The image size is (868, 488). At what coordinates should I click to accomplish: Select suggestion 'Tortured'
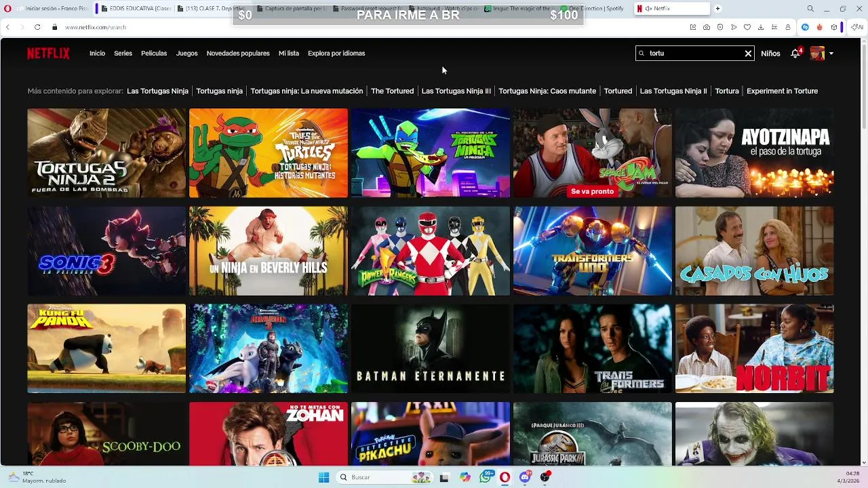tap(618, 91)
